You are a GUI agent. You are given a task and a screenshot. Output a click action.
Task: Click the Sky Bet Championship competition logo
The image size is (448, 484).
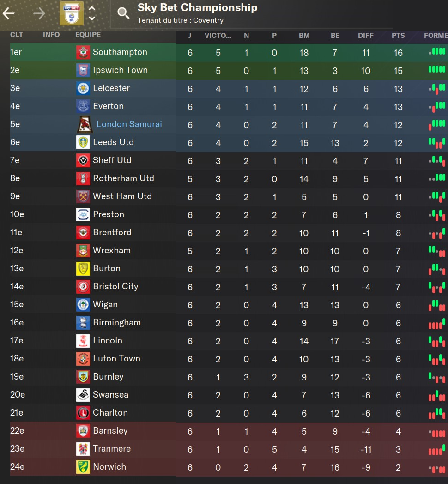[x=71, y=13]
